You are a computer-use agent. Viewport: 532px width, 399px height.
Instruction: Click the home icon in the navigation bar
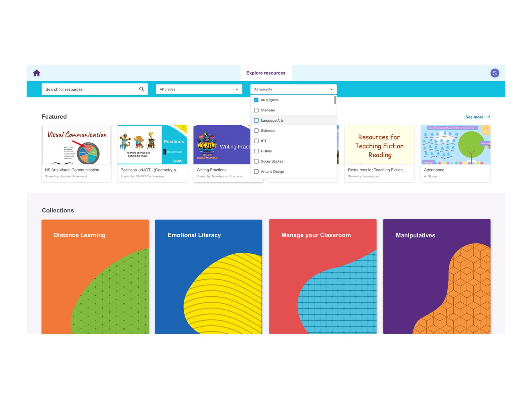coord(37,73)
